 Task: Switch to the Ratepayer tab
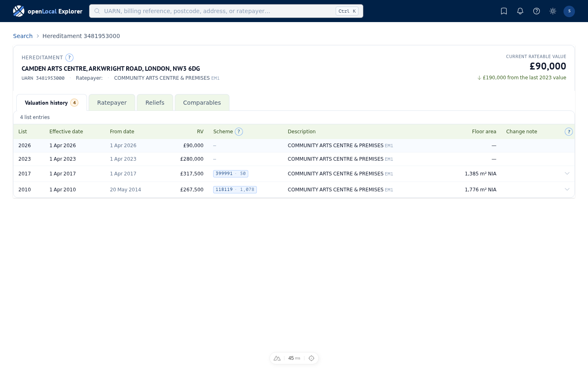point(112,103)
